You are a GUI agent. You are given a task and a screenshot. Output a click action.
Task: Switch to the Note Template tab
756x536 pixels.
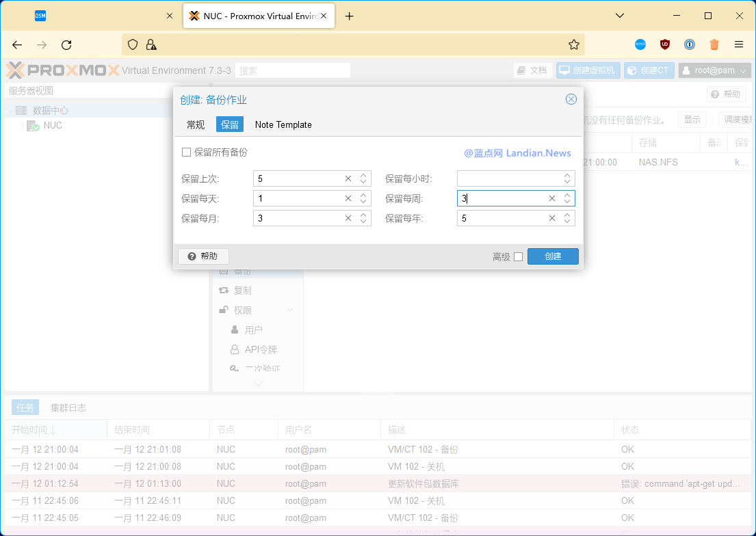click(x=283, y=124)
